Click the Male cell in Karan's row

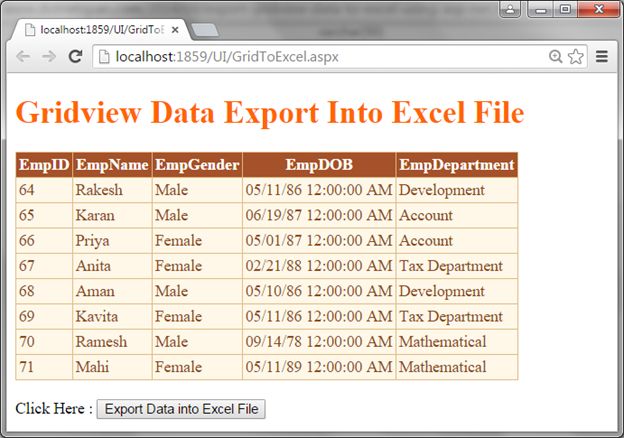(197, 215)
